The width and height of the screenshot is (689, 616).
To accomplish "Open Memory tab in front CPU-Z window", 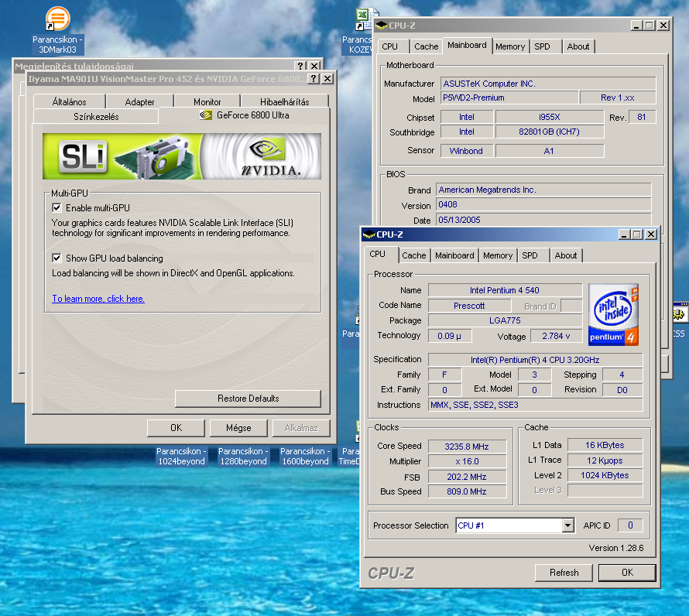I will point(498,255).
